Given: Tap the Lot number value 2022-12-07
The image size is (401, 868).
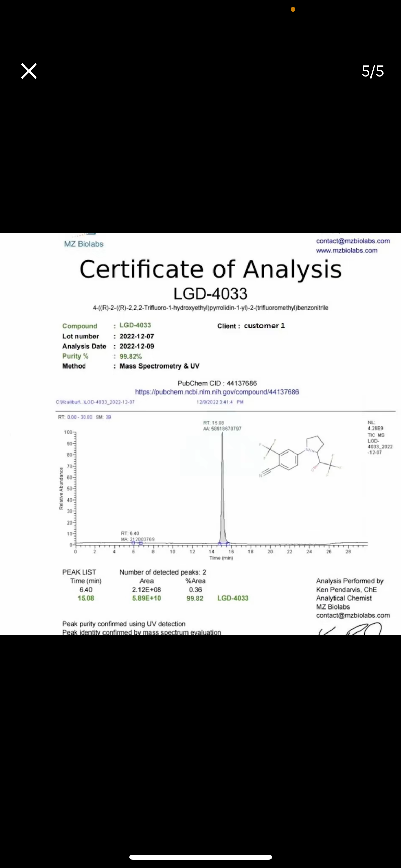Looking at the screenshot, I should coord(137,336).
